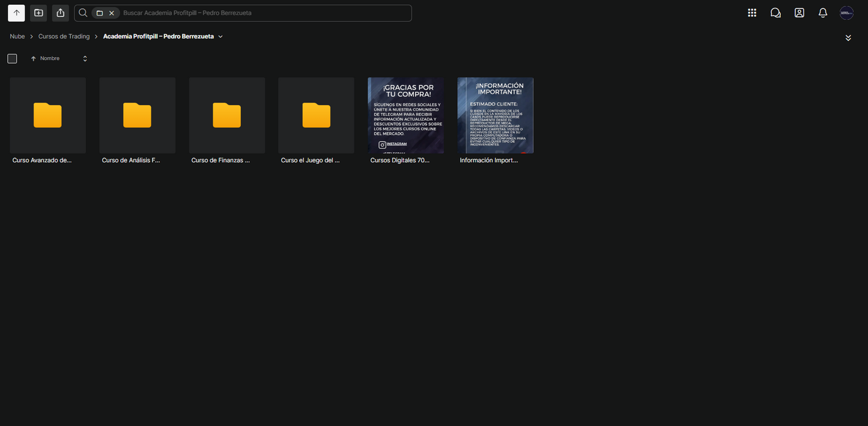Open the Curso de Análisis F... folder
The image size is (868, 426).
(x=138, y=115)
